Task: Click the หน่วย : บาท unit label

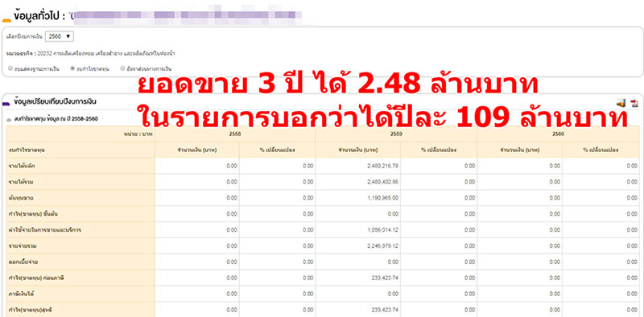Action: click(138, 134)
